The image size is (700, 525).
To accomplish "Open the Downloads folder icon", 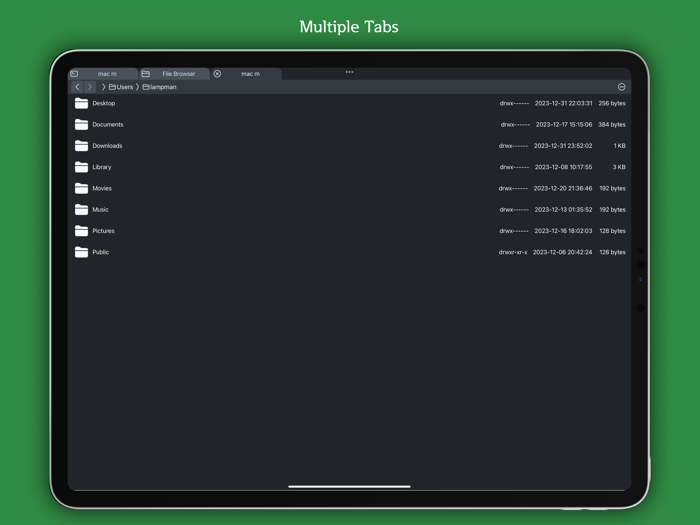I will coord(81,146).
